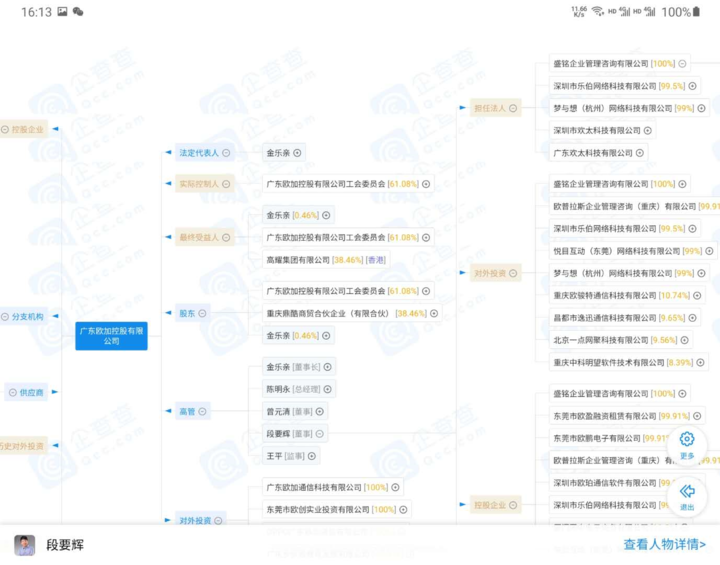Collapse the left 控股企业 node

5,130
